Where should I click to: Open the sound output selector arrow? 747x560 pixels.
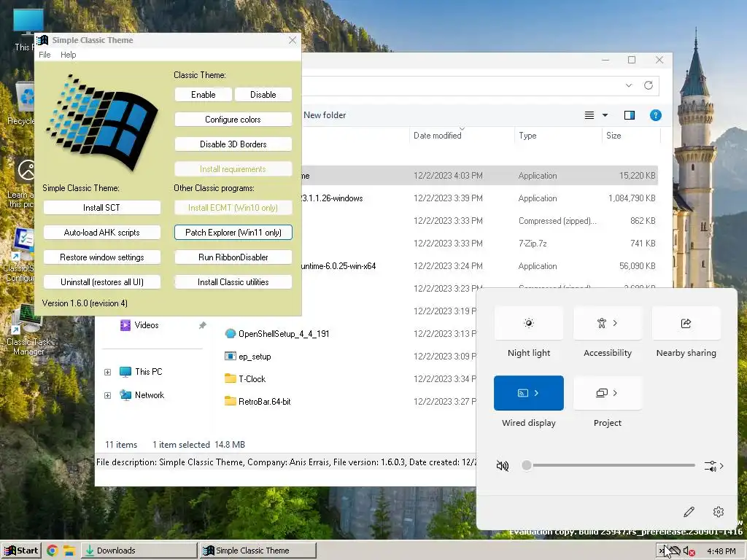click(x=713, y=466)
